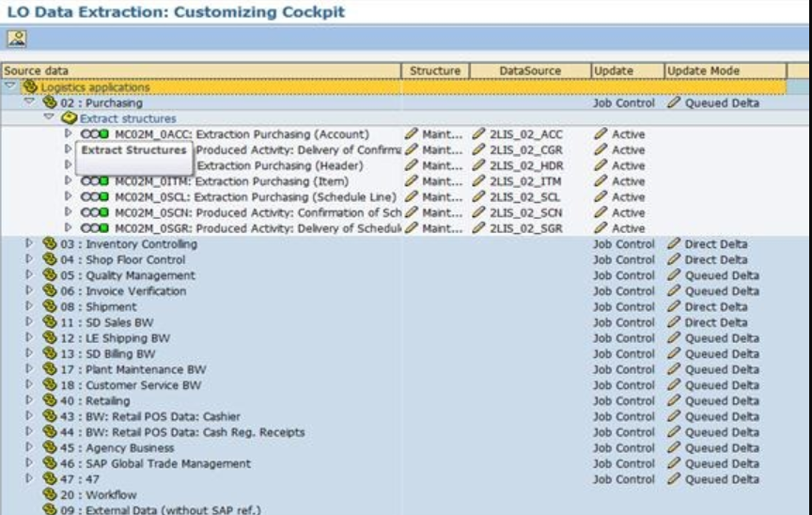Click the Active update pencil for 2LIS_02_ACC

pos(601,133)
